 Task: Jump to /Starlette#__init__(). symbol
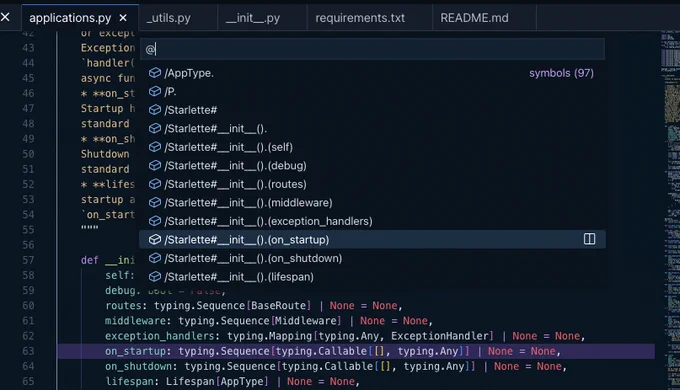pyautogui.click(x=372, y=129)
